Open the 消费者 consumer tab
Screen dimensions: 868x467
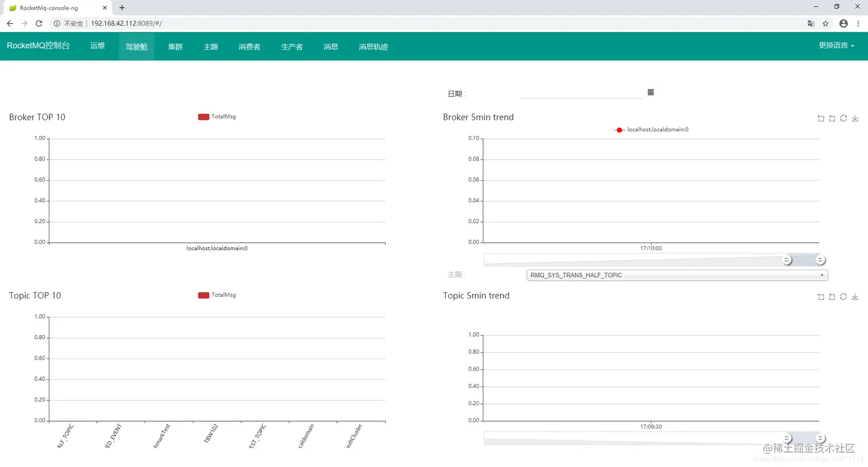click(x=249, y=46)
